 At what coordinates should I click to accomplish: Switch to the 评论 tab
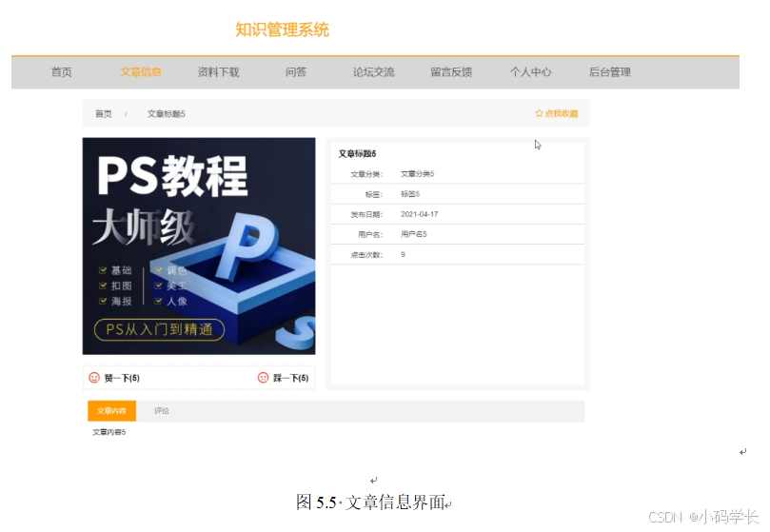pyautogui.click(x=162, y=411)
